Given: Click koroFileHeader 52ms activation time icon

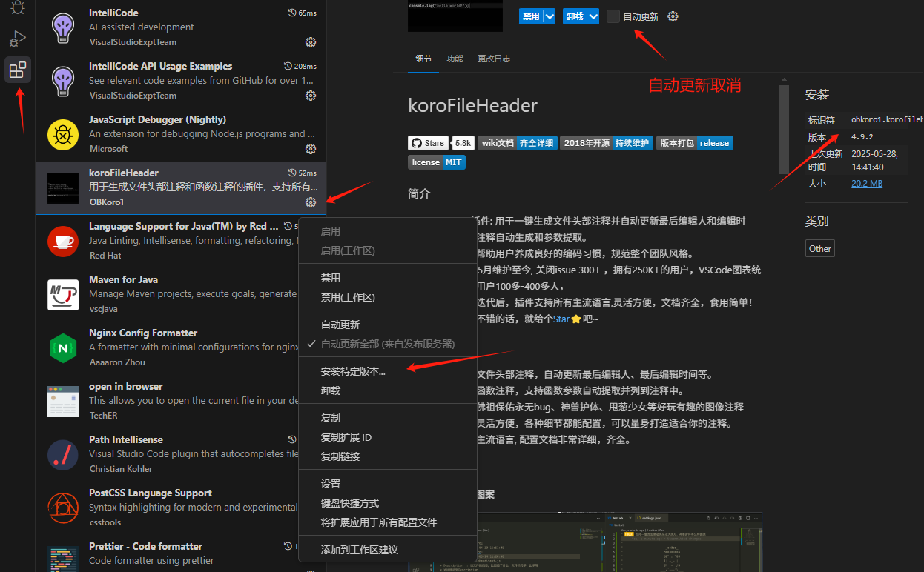Looking at the screenshot, I should coord(292,173).
